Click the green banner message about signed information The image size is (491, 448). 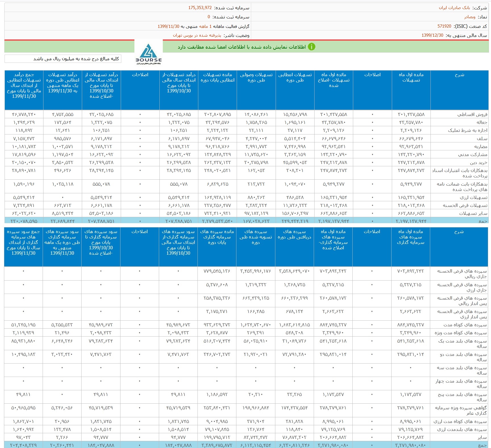pyautogui.click(x=242, y=47)
